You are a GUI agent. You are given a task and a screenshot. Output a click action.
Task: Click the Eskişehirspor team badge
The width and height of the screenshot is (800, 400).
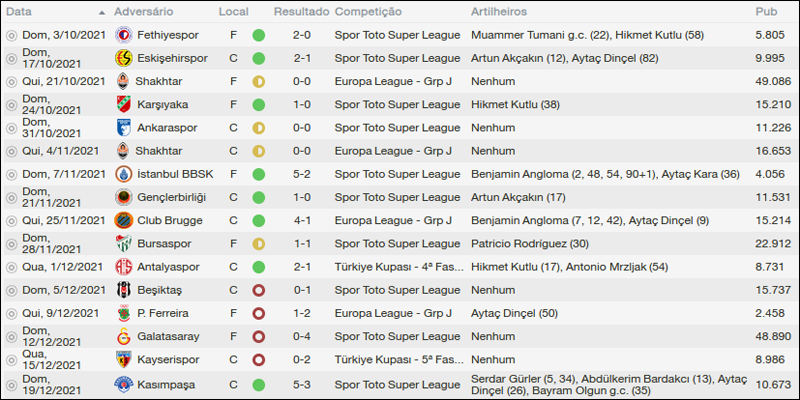click(123, 57)
